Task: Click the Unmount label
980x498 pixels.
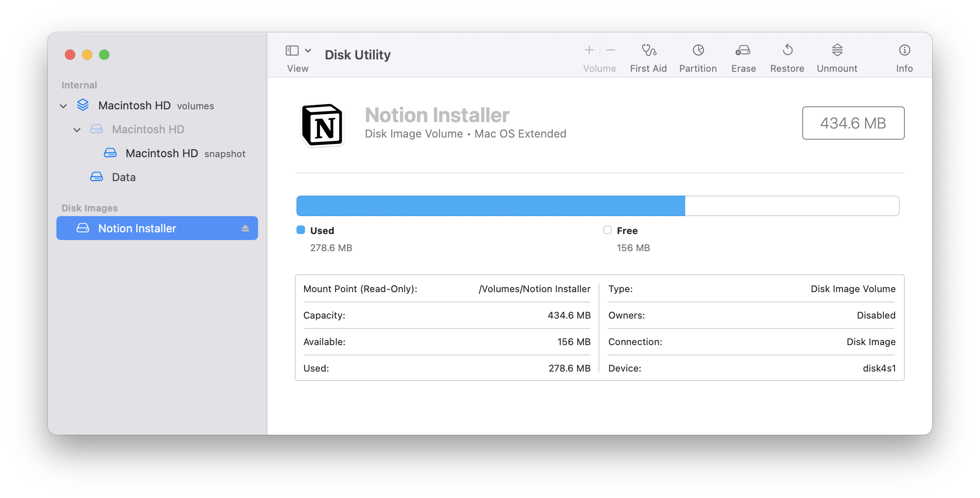Action: (x=837, y=68)
